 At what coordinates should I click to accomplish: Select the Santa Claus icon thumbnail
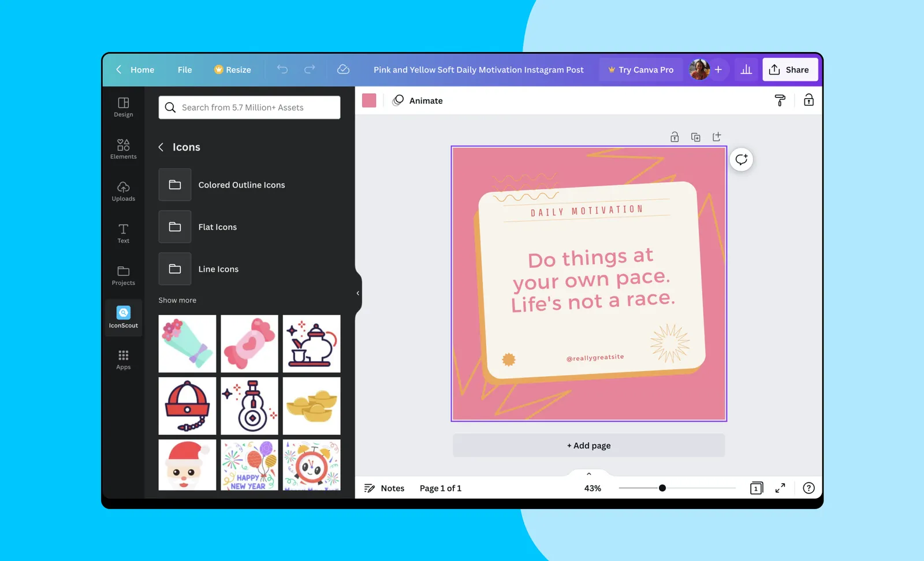pyautogui.click(x=187, y=465)
